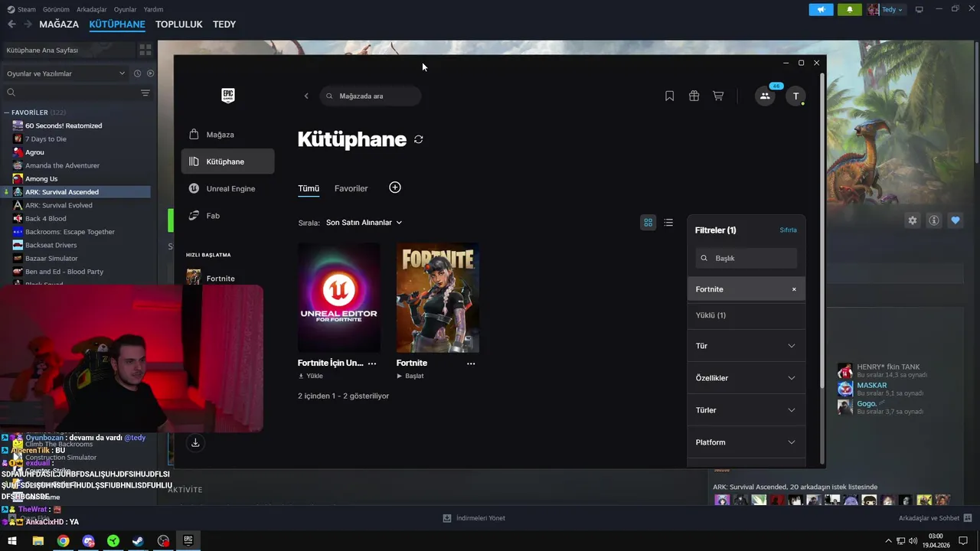Image resolution: width=980 pixels, height=551 pixels.
Task: Open Fab in Epic sidebar
Action: coord(227,216)
